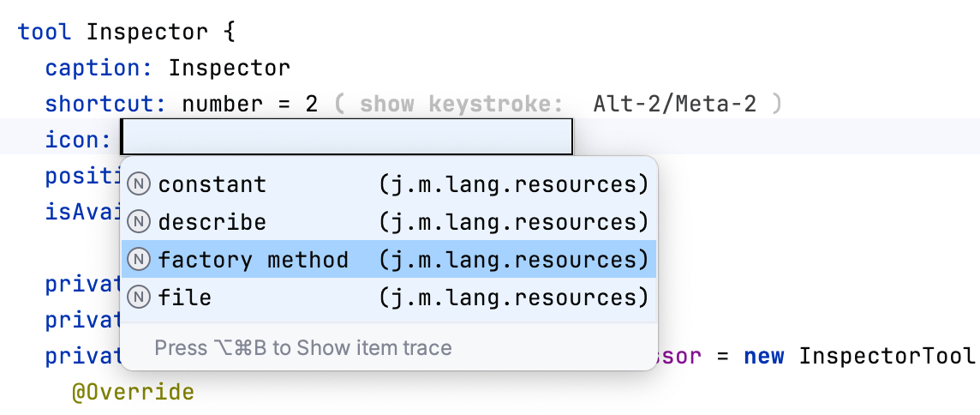Click the InspectorTool class reference

pos(886,355)
